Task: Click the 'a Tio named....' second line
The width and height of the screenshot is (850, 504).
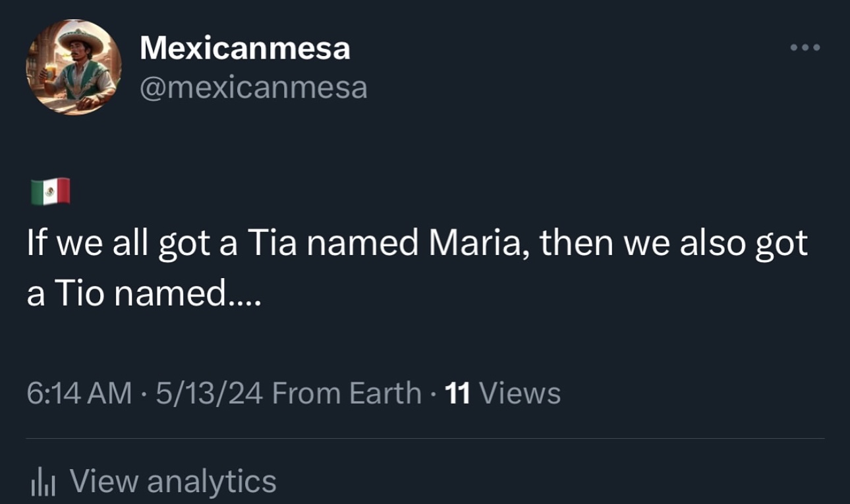Action: pos(144,294)
